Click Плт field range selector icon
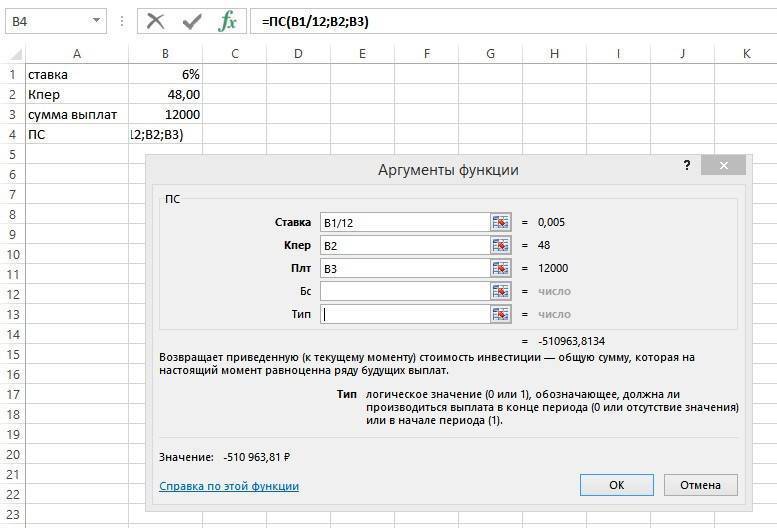Screen dimensions: 777x528 500,268
